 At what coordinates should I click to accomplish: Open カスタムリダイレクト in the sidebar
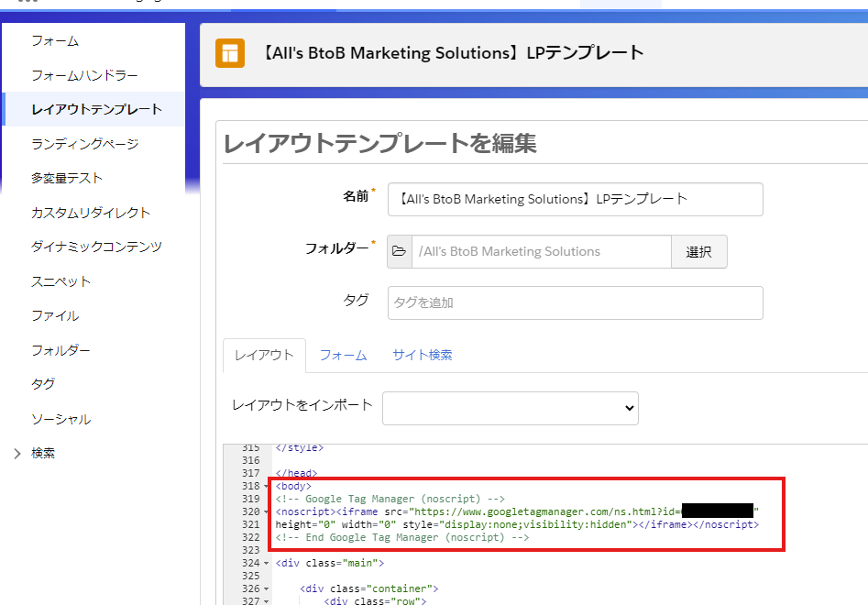click(90, 213)
